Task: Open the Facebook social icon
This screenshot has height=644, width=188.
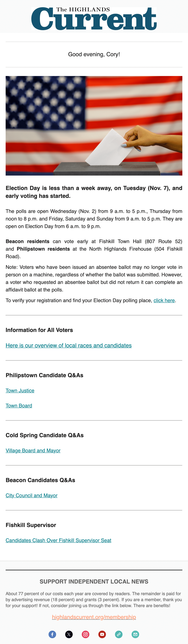Action: 52,634
